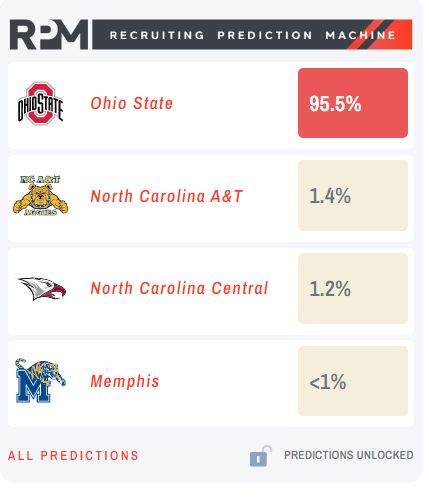Viewport: 429px width, 503px height.
Task: Click the North Carolina Central row card
Action: pos(211,291)
